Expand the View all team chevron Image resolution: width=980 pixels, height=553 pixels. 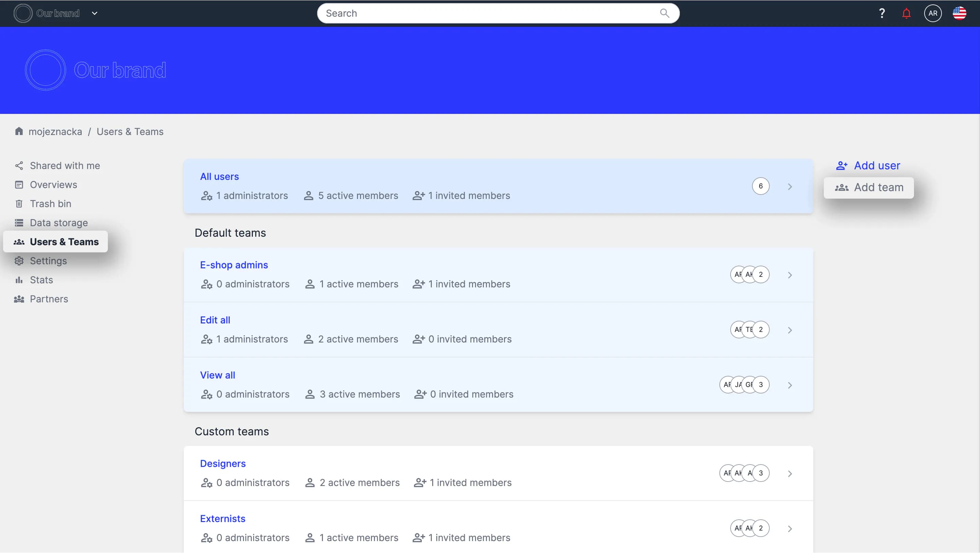tap(790, 385)
